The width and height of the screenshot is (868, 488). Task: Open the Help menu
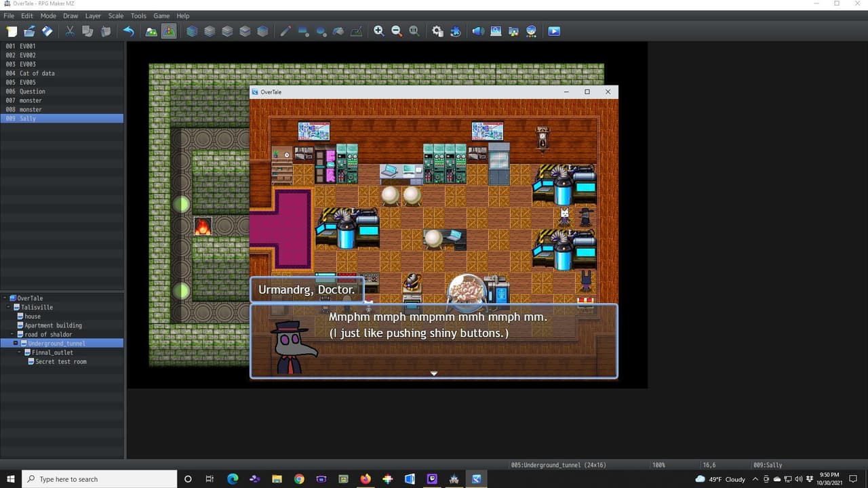pos(183,16)
